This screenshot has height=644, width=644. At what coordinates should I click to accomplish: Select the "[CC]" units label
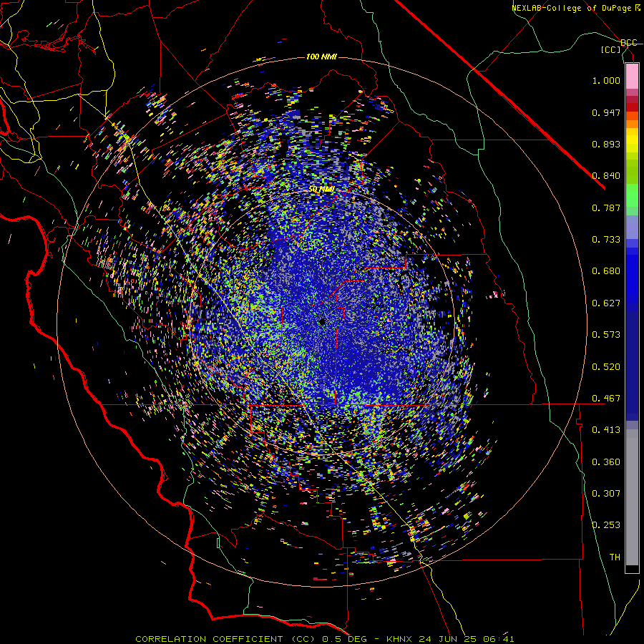(611, 49)
